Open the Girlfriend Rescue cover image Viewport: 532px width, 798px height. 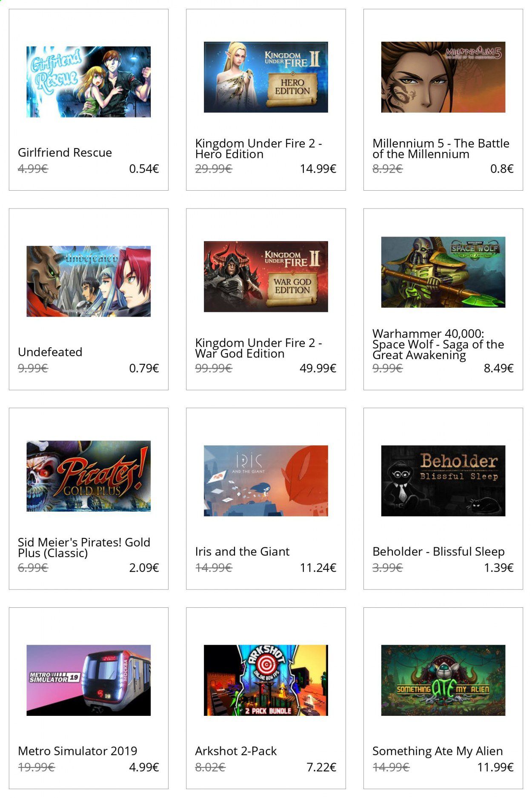click(x=89, y=82)
